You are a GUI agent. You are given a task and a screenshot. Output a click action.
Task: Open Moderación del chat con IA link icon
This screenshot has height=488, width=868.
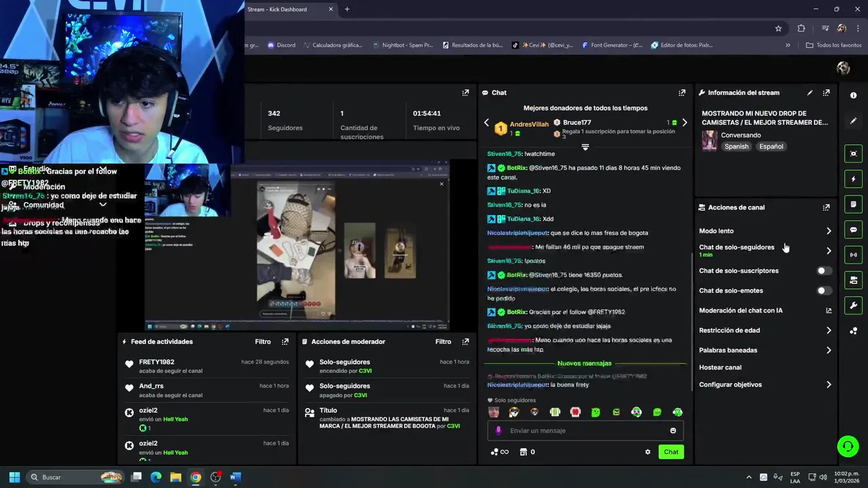(x=829, y=310)
